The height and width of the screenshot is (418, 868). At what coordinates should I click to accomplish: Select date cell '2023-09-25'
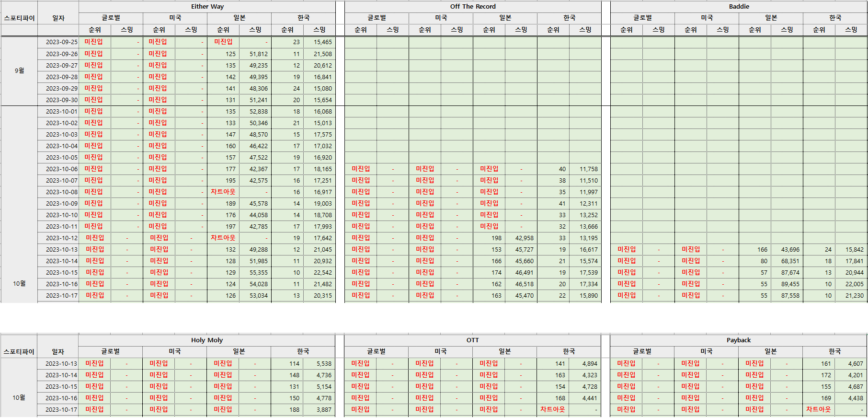[x=58, y=42]
